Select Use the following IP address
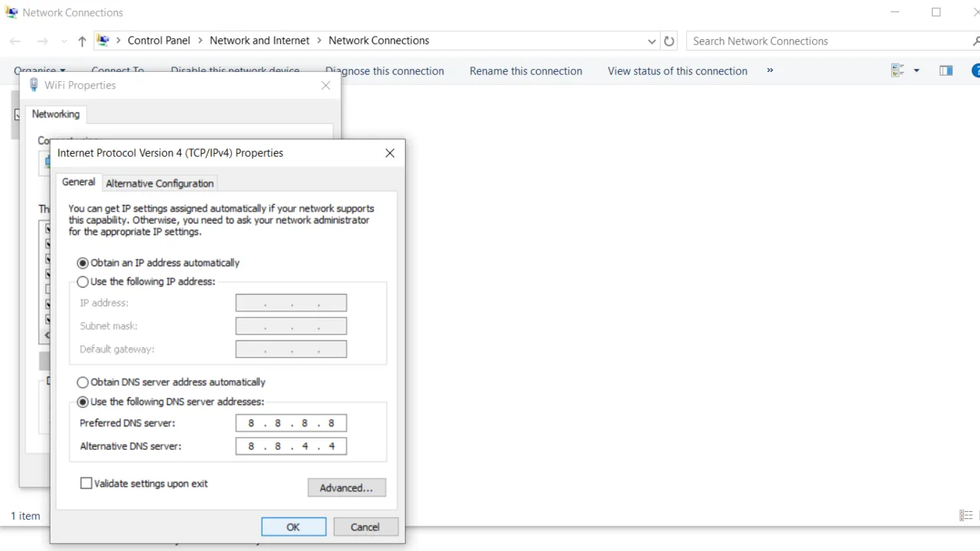Image resolution: width=980 pixels, height=551 pixels. tap(82, 282)
